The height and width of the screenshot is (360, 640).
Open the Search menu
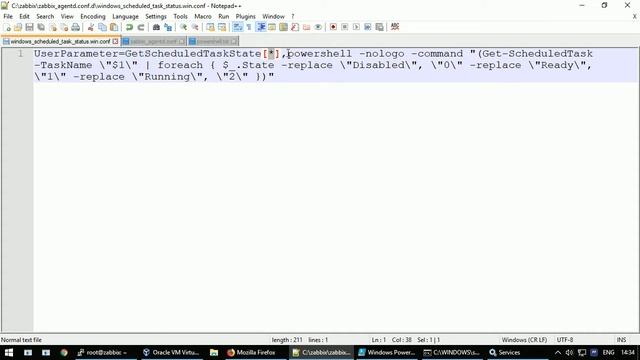pos(45,16)
